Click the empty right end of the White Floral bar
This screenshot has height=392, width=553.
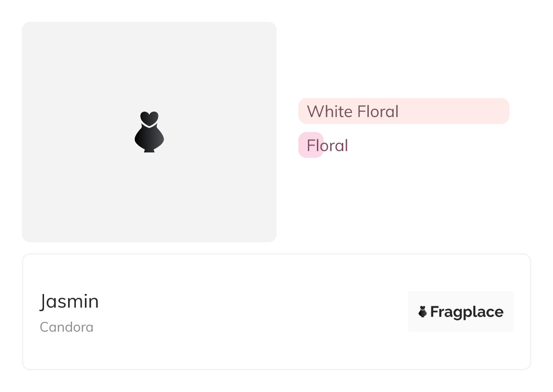[x=495, y=111]
